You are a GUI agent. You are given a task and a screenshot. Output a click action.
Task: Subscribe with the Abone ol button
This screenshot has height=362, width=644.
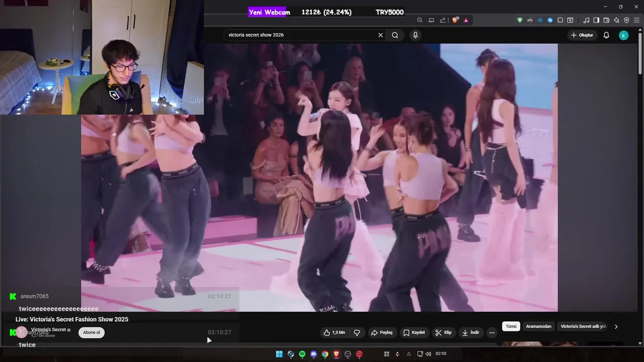pyautogui.click(x=92, y=332)
